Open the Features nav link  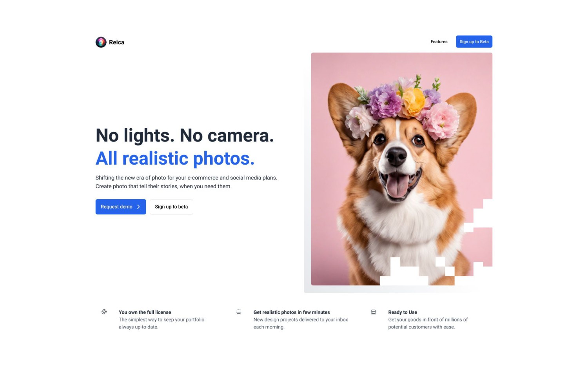click(439, 42)
